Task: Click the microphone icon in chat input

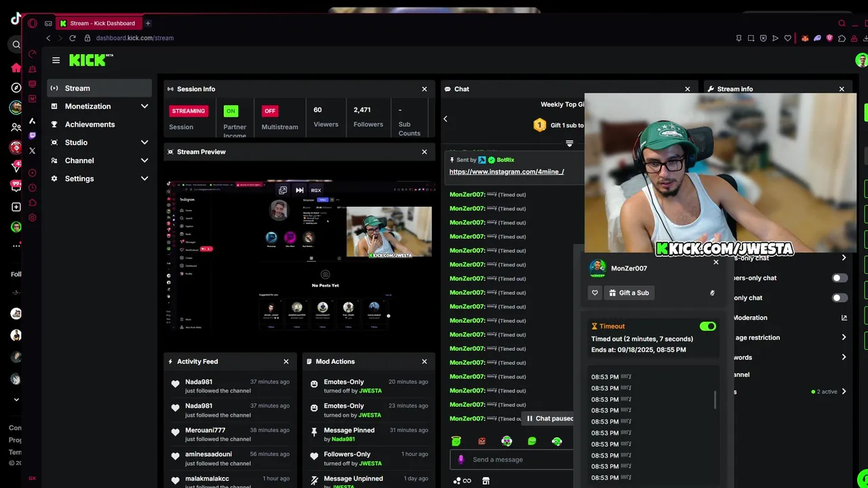Action: point(461,460)
